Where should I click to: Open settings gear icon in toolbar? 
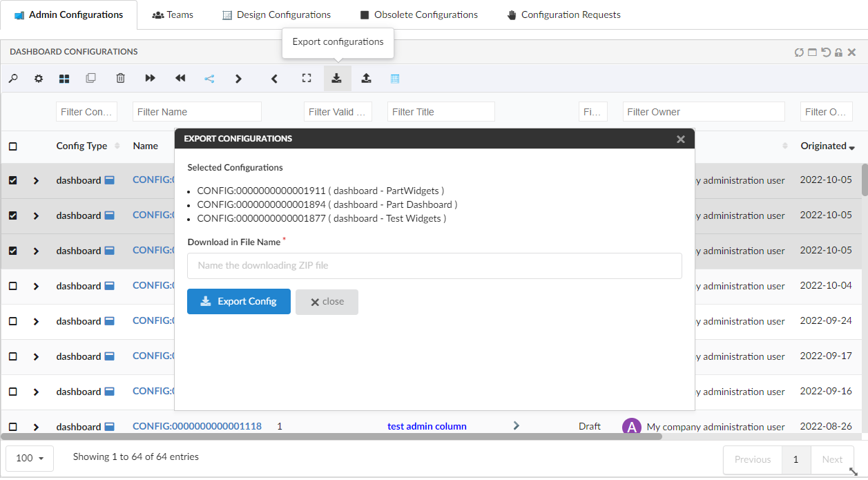tap(39, 79)
